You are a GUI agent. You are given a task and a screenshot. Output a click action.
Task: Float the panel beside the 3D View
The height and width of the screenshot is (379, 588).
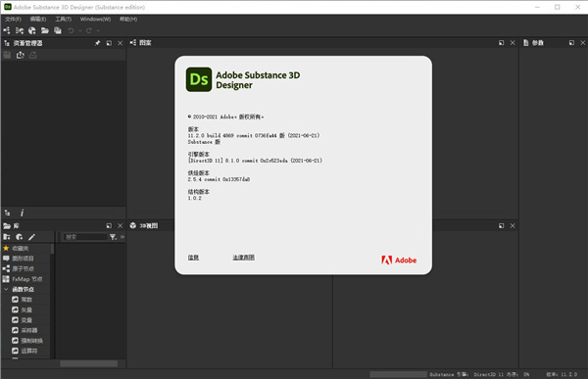coord(502,225)
